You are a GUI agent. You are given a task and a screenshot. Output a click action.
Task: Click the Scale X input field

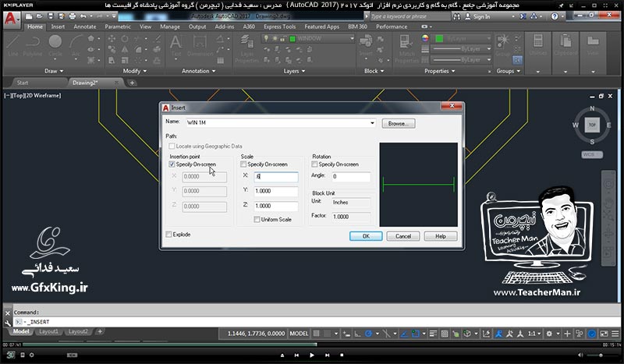pos(276,177)
